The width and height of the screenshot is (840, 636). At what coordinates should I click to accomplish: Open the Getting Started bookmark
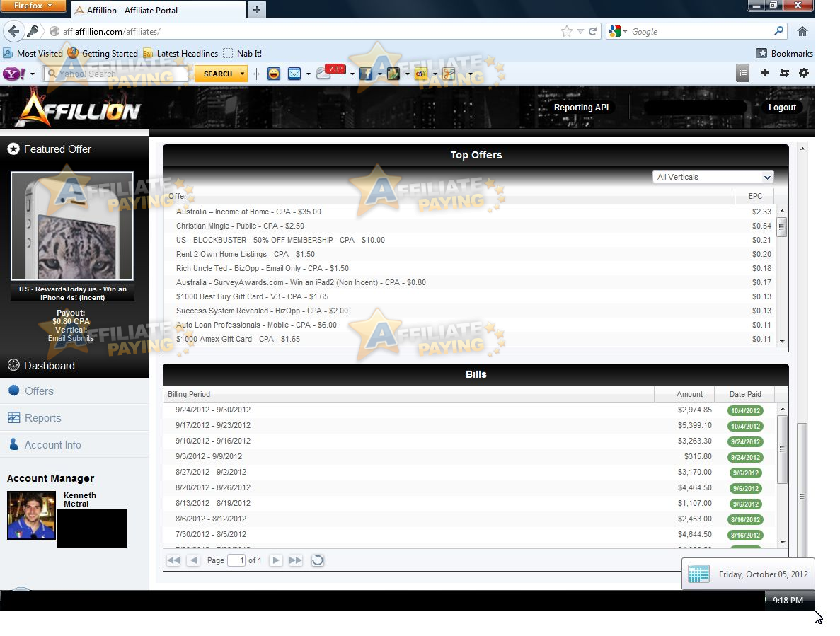[103, 53]
